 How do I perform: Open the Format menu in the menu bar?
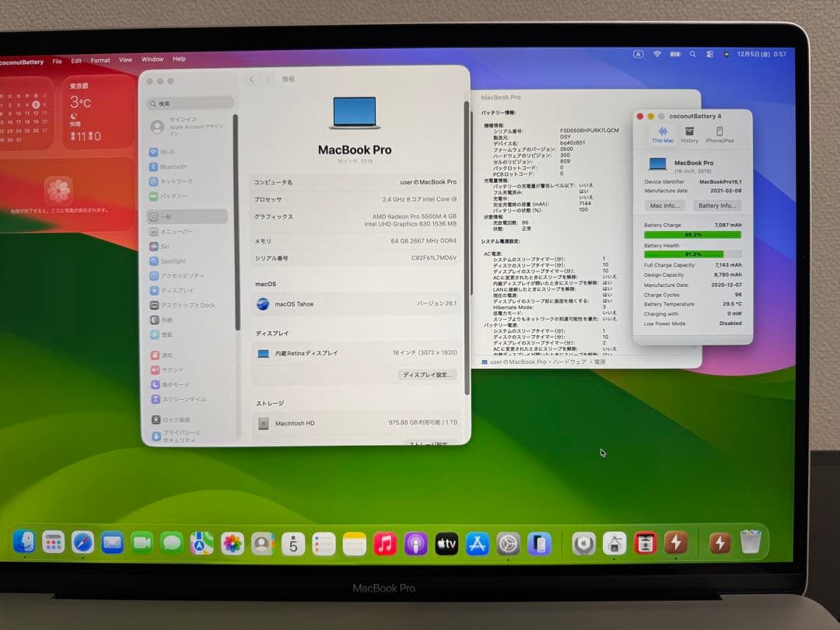(100, 59)
